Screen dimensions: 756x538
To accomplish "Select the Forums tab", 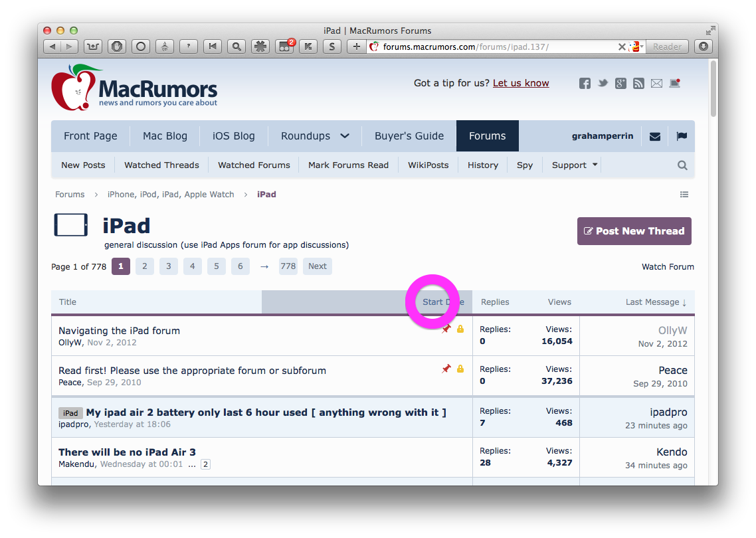I will coord(488,136).
